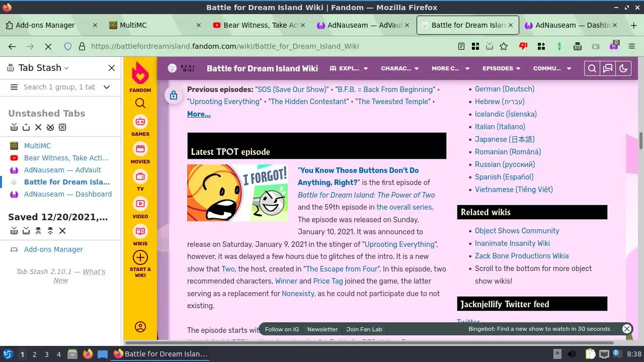This screenshot has width=644, height=362.
Task: Stash active tab into Saved 12/20/2021 group
Action: 26,231
